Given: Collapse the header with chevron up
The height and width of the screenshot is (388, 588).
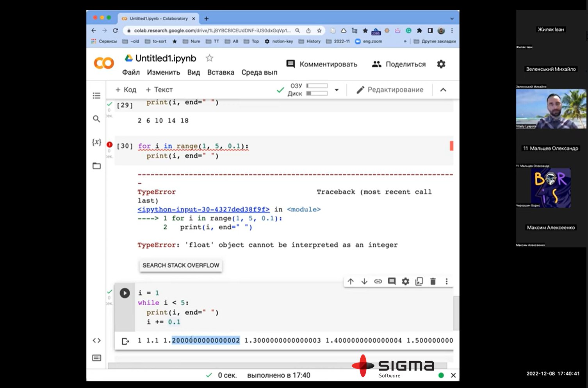Looking at the screenshot, I should pyautogui.click(x=443, y=90).
